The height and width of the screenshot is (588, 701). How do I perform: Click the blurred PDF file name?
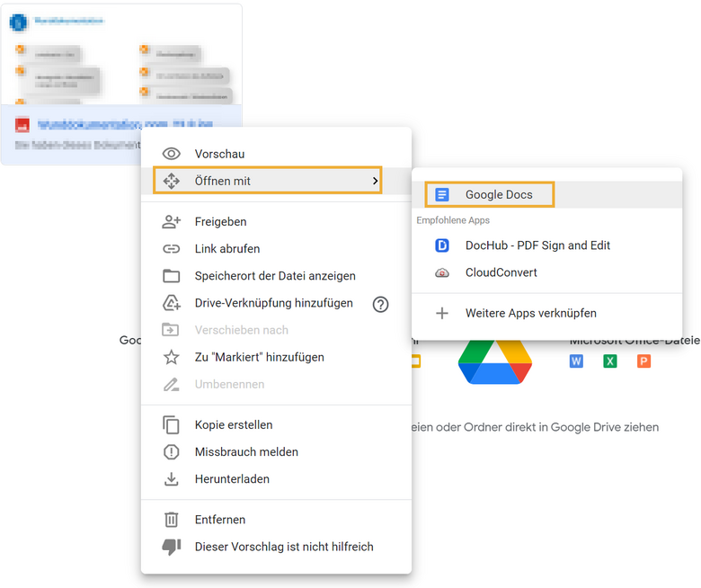pos(125,124)
